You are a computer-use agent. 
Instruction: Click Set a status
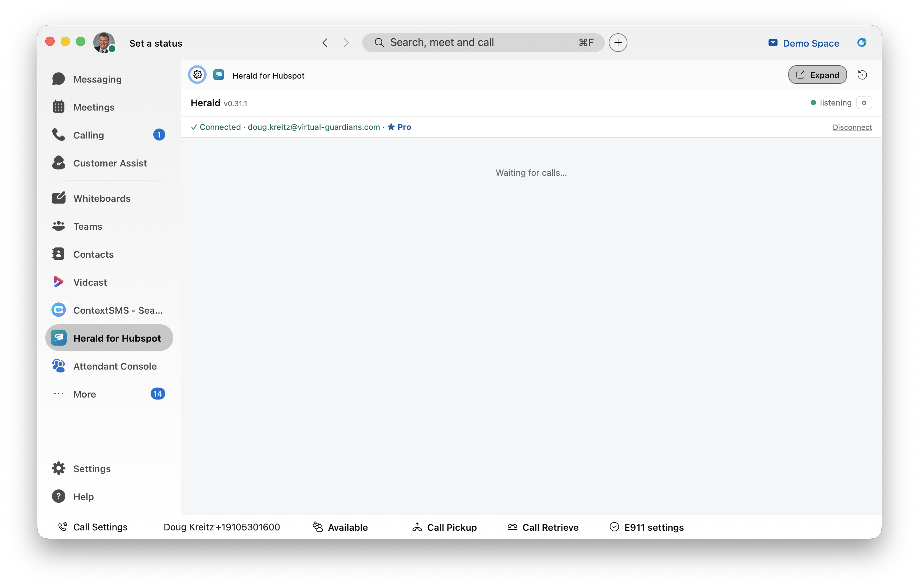click(156, 43)
